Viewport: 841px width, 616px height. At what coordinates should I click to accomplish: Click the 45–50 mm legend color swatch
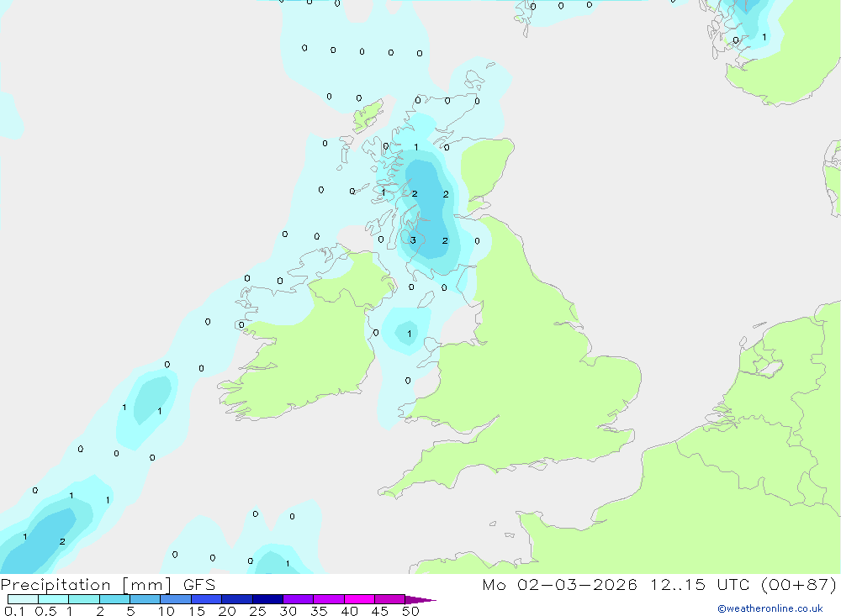(x=390, y=599)
